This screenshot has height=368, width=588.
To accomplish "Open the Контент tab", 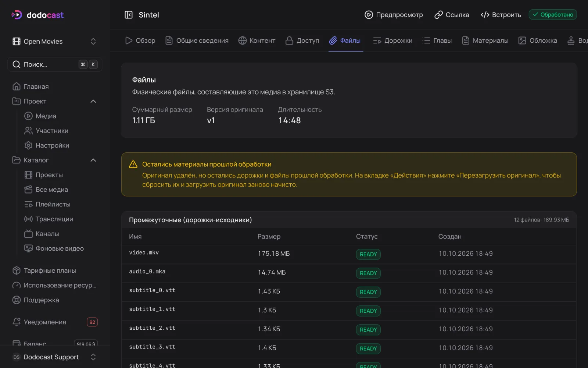I will [257, 40].
